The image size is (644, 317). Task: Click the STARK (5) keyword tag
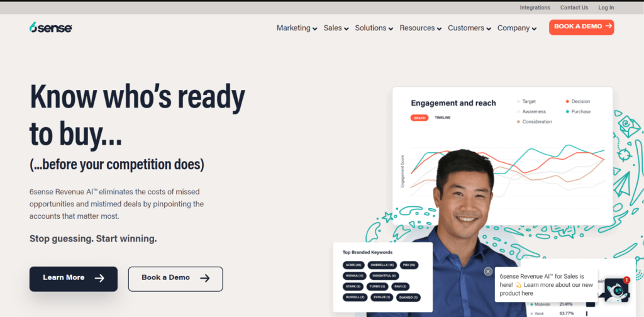[353, 287]
